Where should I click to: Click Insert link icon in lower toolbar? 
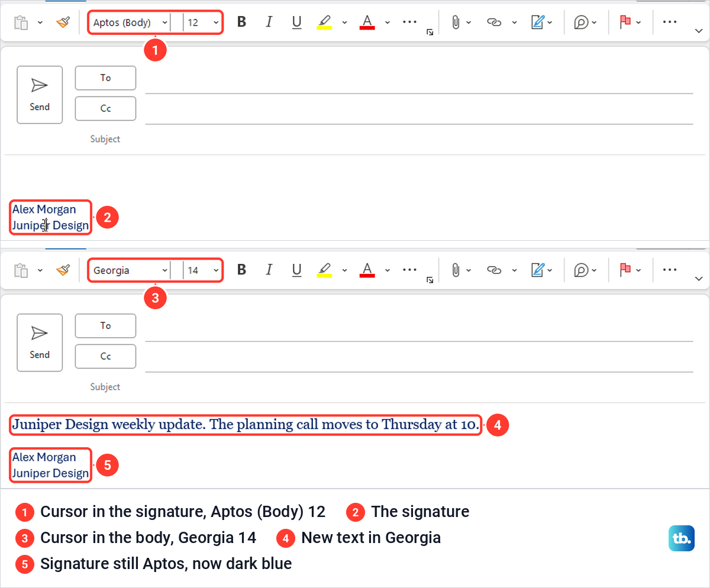(493, 270)
